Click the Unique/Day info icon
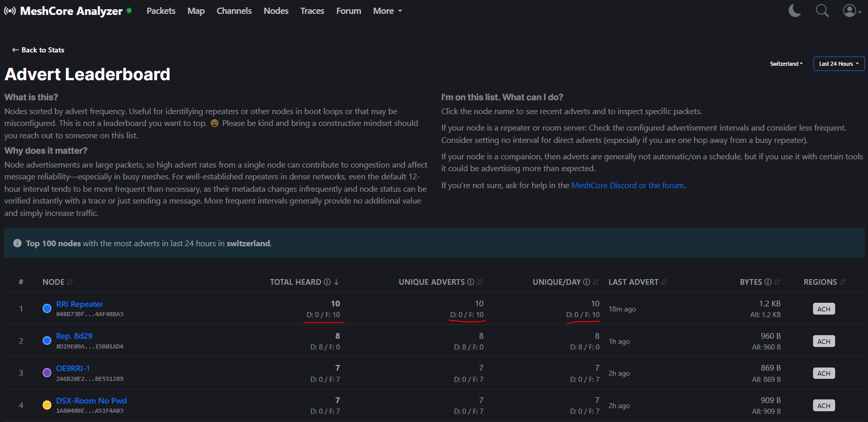 [587, 282]
